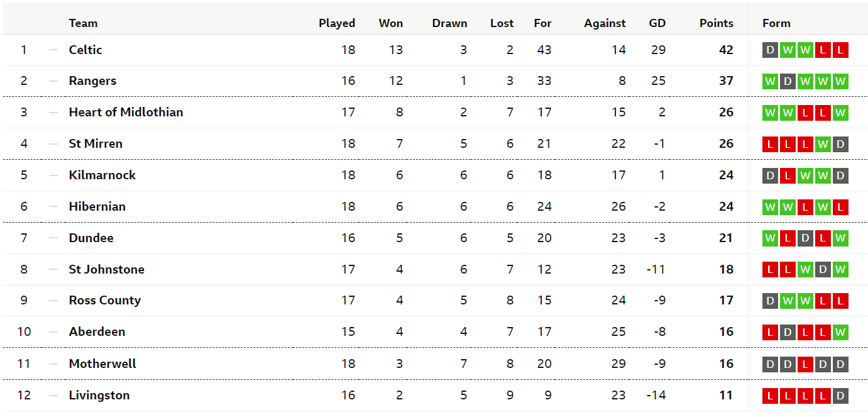Click Aberdeen's green W form badge

tap(840, 331)
